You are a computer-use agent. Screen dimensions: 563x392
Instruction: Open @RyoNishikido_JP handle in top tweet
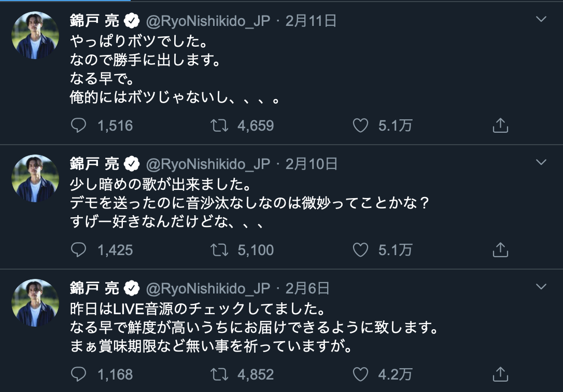(x=208, y=21)
